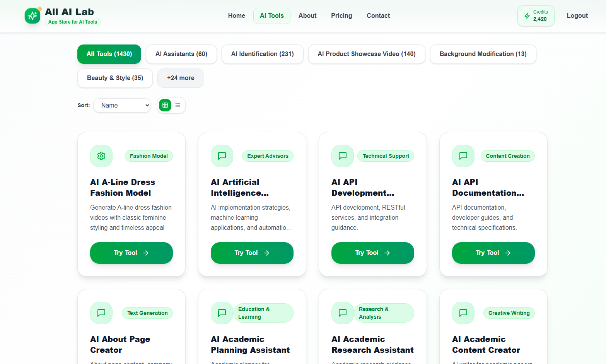Click the lightning bolt credits icon
The height and width of the screenshot is (364, 606).
tap(527, 16)
